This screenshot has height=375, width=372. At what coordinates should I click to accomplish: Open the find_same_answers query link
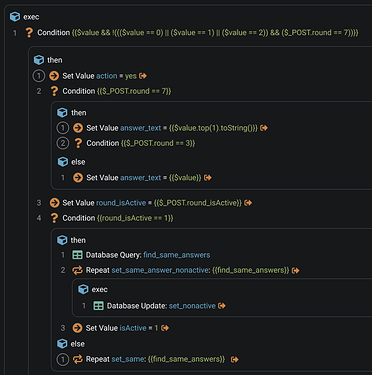click(x=177, y=255)
